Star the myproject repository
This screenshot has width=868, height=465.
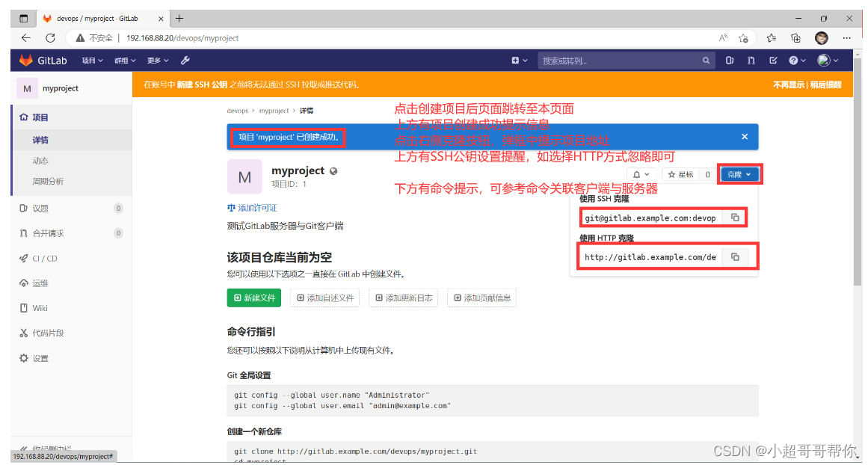click(x=680, y=174)
